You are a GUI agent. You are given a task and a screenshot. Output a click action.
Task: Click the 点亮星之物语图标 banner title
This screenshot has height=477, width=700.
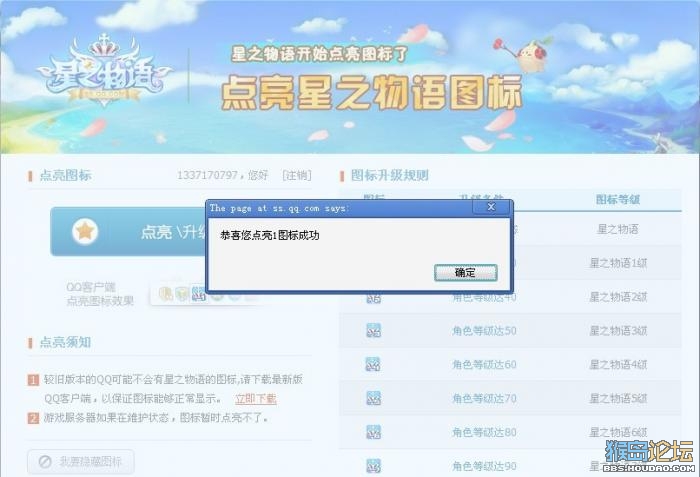coord(372,92)
